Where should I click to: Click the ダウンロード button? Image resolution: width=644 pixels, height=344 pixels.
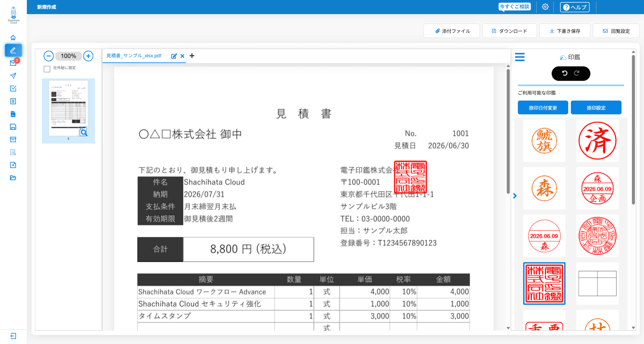click(509, 31)
